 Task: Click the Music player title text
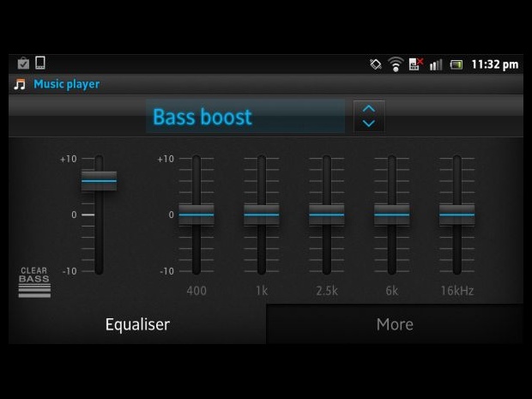pyautogui.click(x=67, y=84)
